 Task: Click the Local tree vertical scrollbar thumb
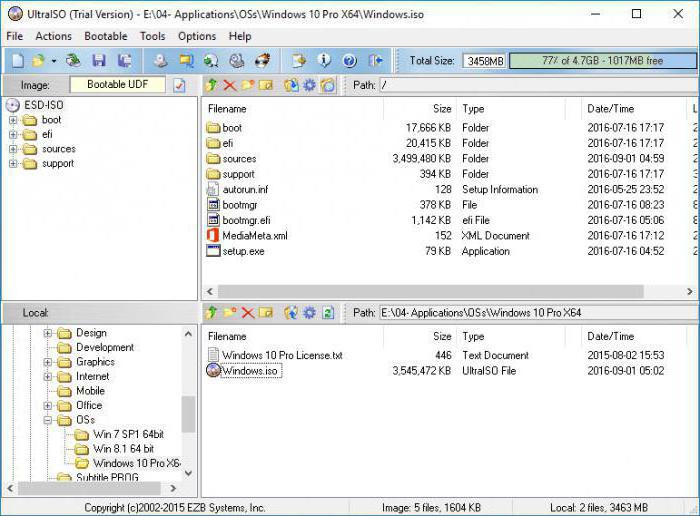(188, 414)
